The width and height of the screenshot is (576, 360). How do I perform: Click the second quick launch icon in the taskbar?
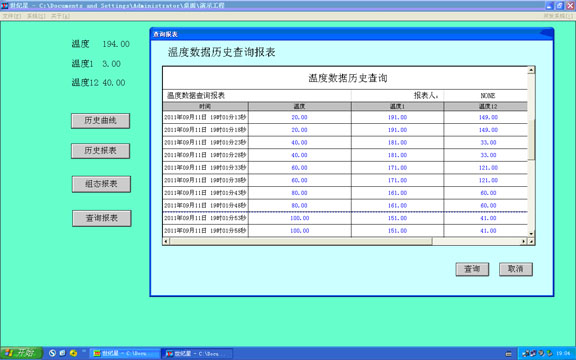[62, 353]
